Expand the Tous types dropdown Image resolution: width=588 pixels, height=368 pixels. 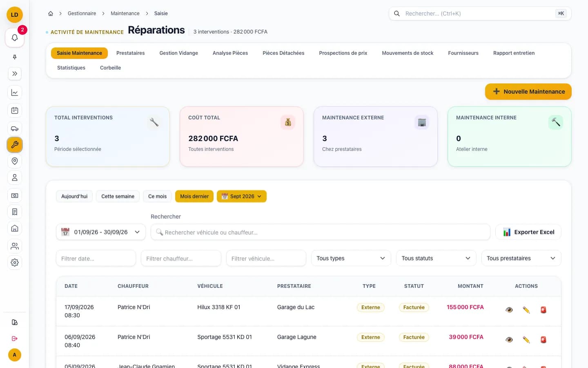tap(351, 258)
